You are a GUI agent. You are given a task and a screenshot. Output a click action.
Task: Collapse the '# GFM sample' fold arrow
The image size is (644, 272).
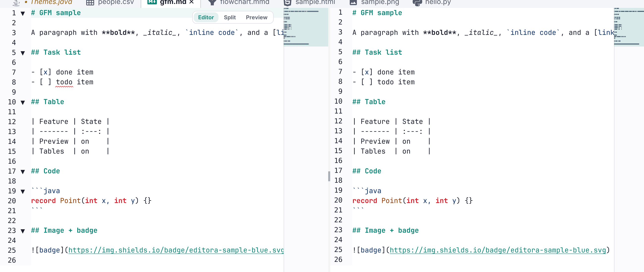pos(23,13)
